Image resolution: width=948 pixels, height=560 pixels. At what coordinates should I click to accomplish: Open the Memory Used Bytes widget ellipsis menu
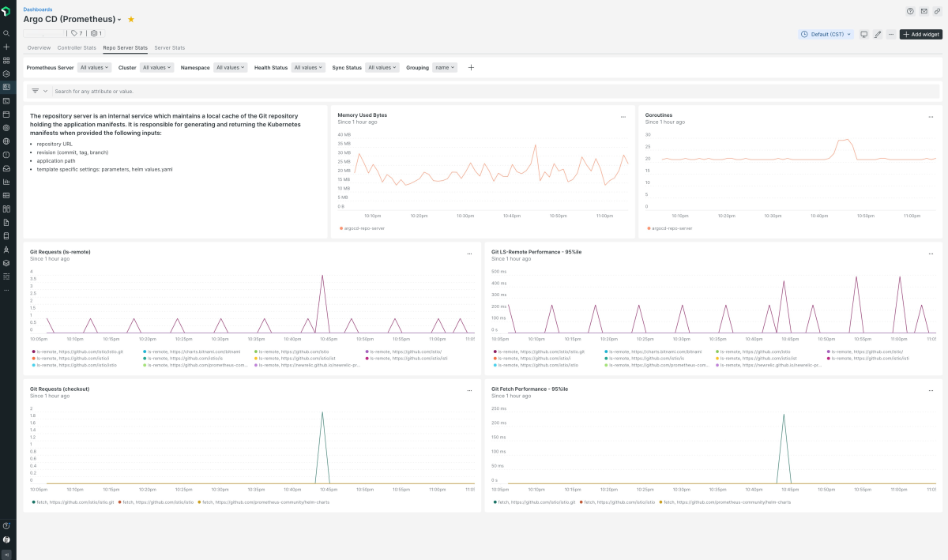pyautogui.click(x=623, y=117)
